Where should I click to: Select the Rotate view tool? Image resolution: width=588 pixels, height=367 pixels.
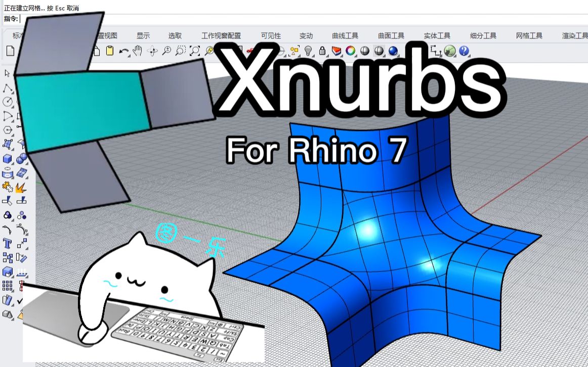(152, 51)
